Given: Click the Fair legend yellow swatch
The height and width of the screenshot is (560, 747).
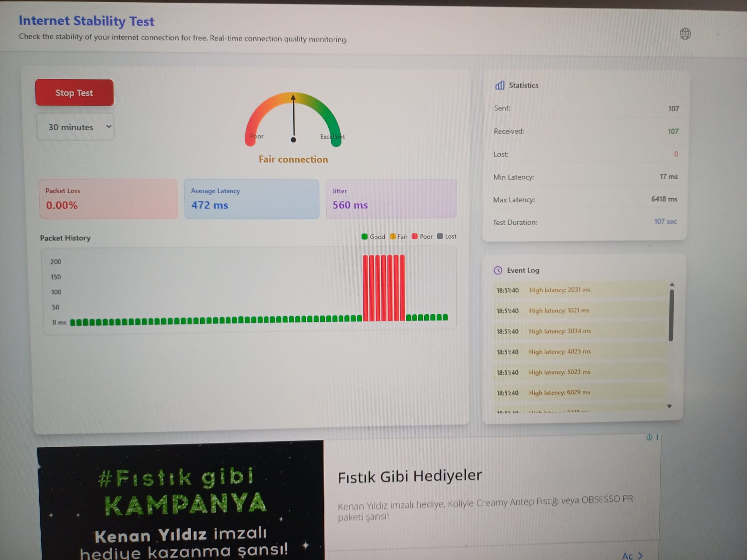Looking at the screenshot, I should [x=393, y=236].
